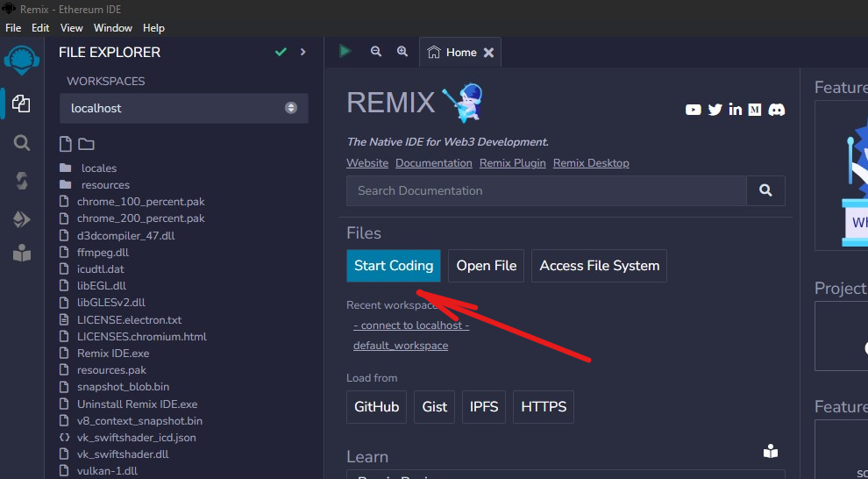Collapse File Explorer panel with chevron

pos(303,53)
